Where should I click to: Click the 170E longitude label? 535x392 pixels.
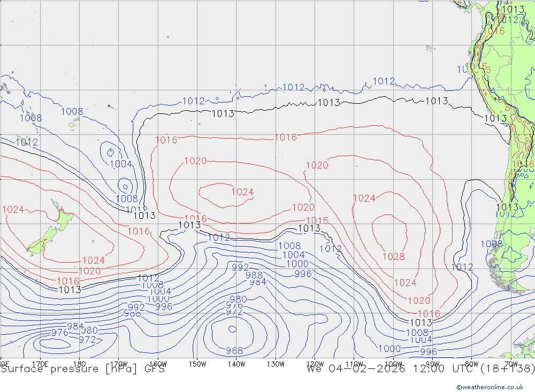[40, 364]
